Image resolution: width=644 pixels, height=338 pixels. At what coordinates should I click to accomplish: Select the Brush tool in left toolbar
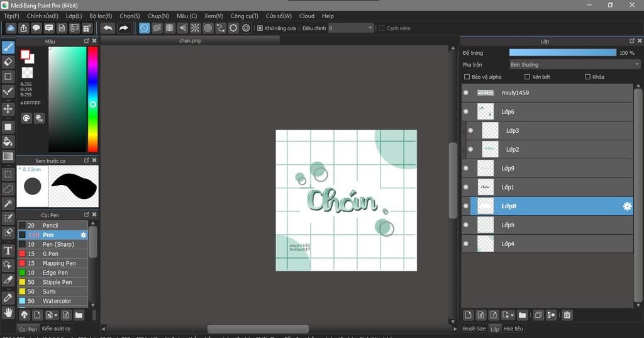tap(8, 47)
